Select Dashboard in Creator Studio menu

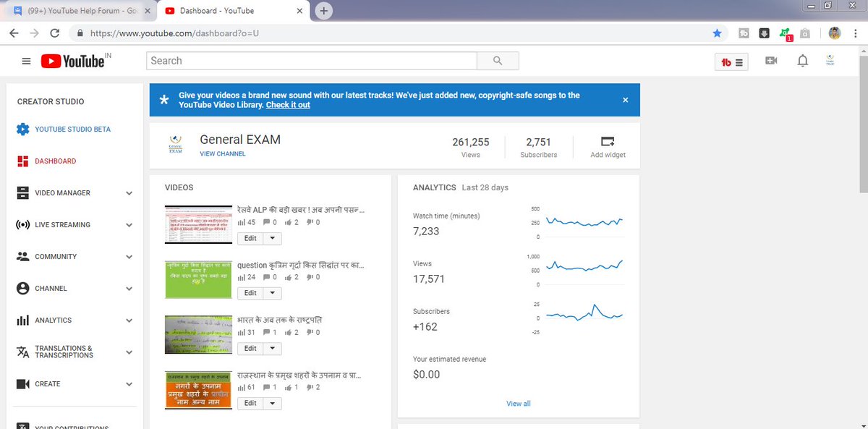[55, 161]
